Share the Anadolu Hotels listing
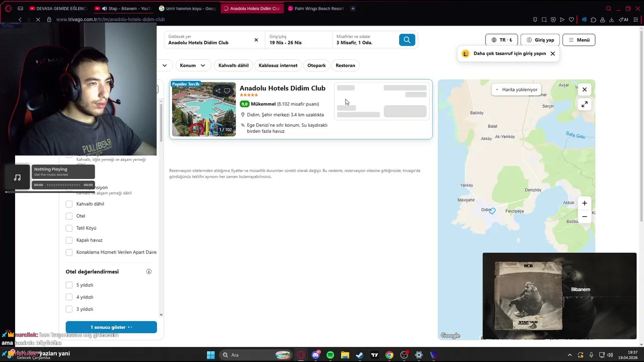This screenshot has height=362, width=644. [218, 91]
